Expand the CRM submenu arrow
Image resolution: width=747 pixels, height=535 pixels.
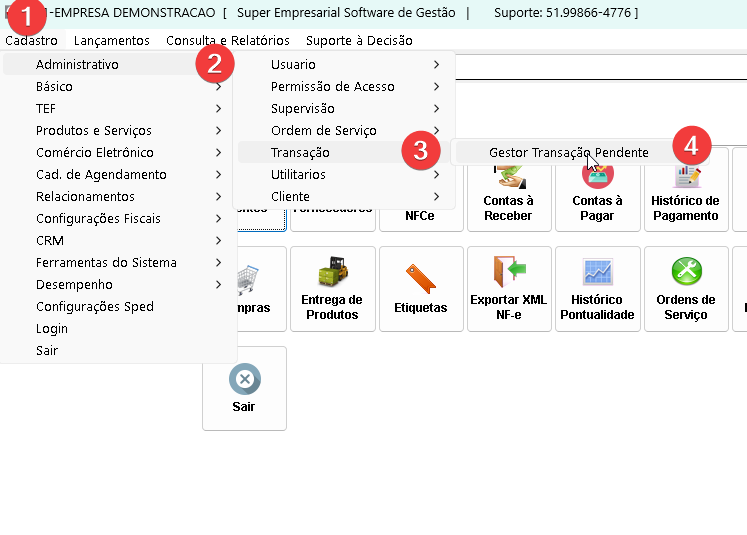(x=218, y=241)
